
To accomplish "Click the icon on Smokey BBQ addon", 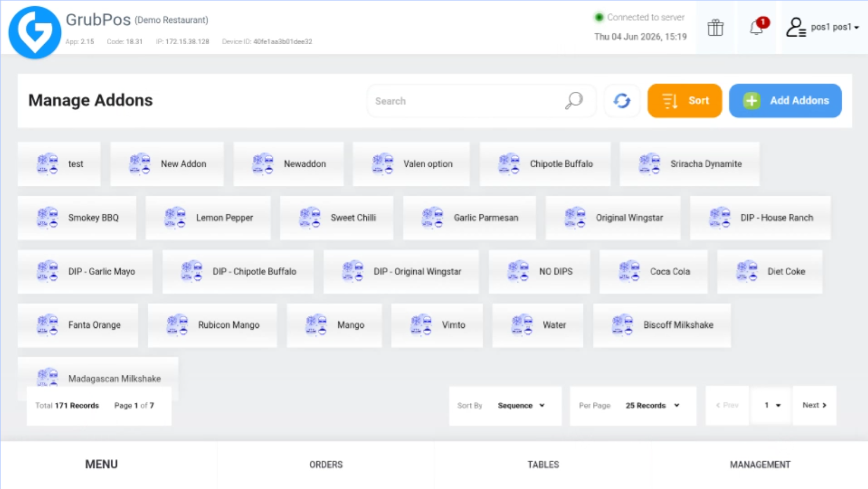I will point(48,218).
